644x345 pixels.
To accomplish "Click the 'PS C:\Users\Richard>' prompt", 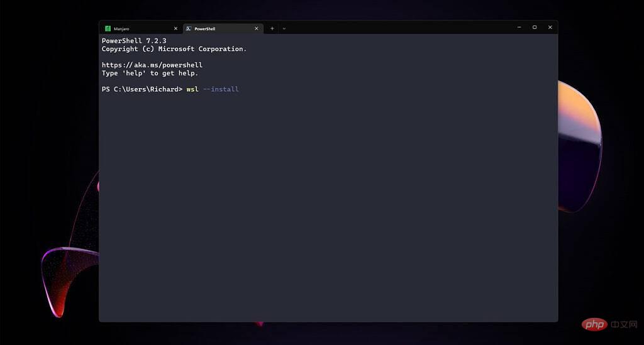I will [142, 89].
